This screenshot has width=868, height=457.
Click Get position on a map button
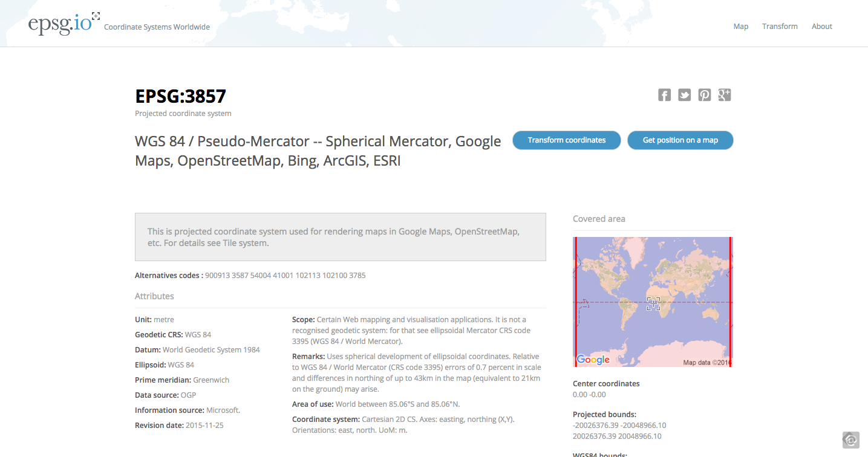click(x=680, y=140)
